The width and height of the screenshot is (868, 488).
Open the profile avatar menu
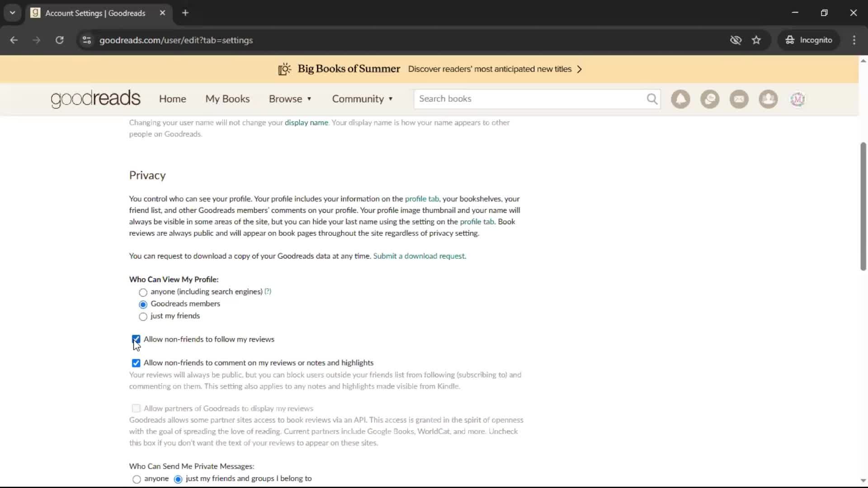797,99
